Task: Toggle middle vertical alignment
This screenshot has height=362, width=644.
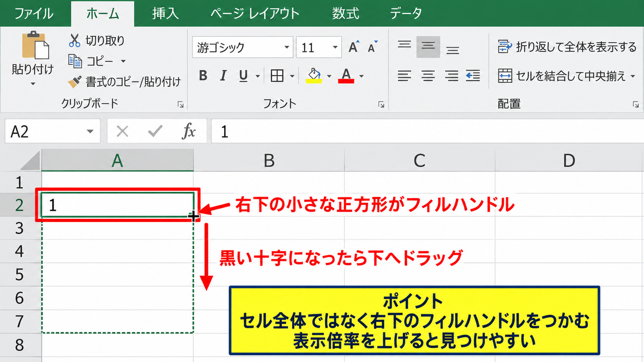Action: (x=428, y=47)
